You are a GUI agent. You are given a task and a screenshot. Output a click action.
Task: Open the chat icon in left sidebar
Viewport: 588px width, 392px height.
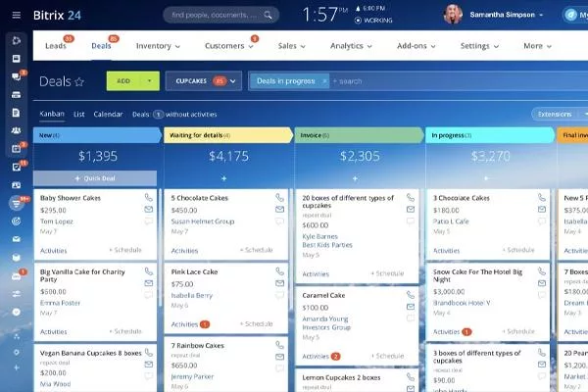pyautogui.click(x=16, y=59)
